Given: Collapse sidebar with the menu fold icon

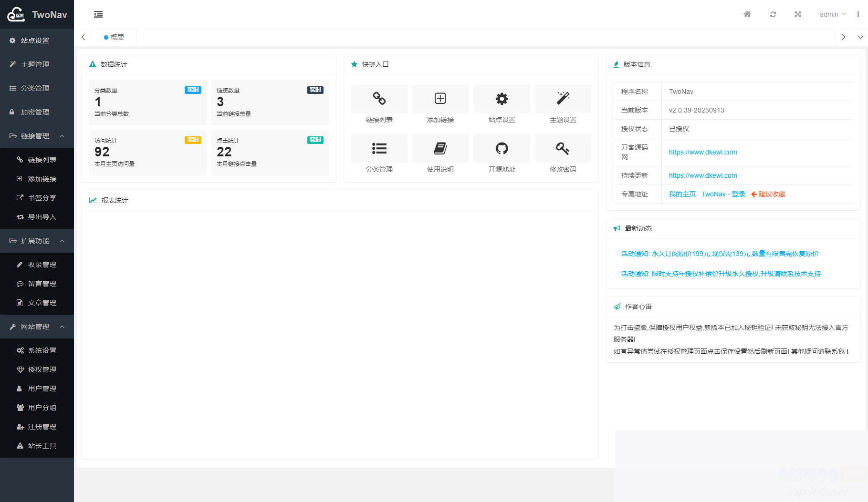Looking at the screenshot, I should (98, 14).
